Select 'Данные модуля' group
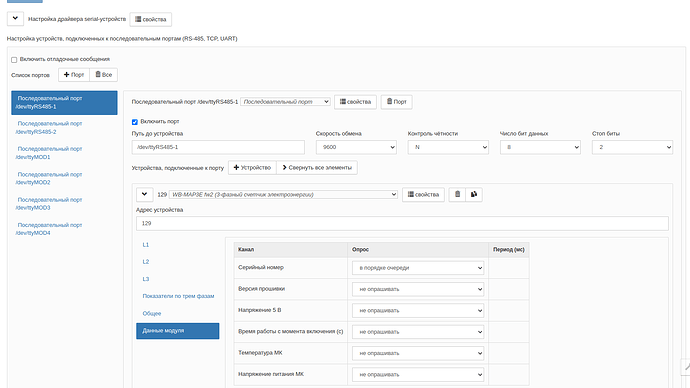 pyautogui.click(x=177, y=331)
